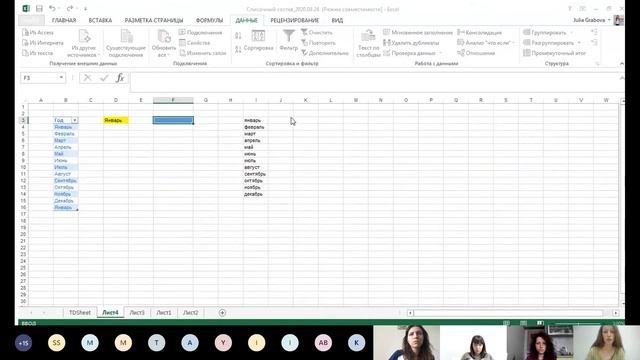Open the Год filter dropdown arrow

pos(74,120)
